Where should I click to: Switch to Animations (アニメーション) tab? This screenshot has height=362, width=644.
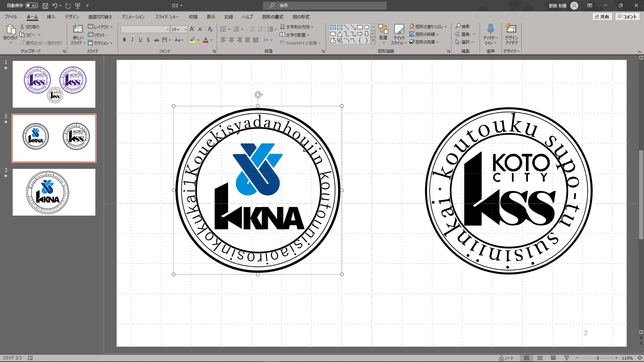[133, 17]
